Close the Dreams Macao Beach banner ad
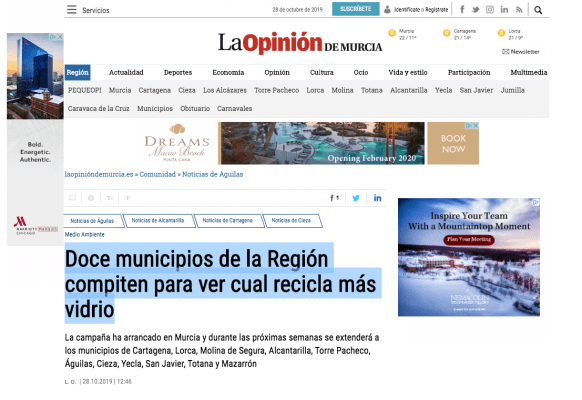The width and height of the screenshot is (582, 400). click(475, 126)
